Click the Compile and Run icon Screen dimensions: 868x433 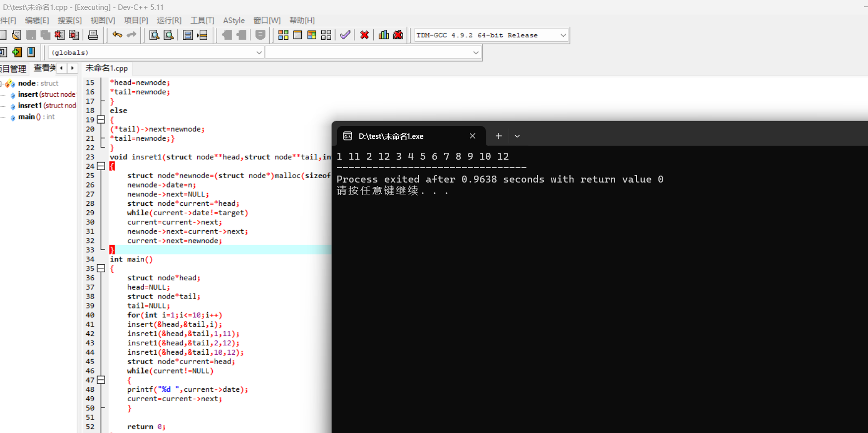coord(312,35)
